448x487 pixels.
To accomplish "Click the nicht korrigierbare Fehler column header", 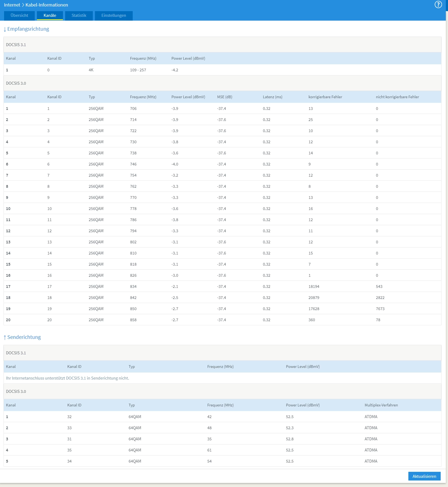I will tap(397, 97).
